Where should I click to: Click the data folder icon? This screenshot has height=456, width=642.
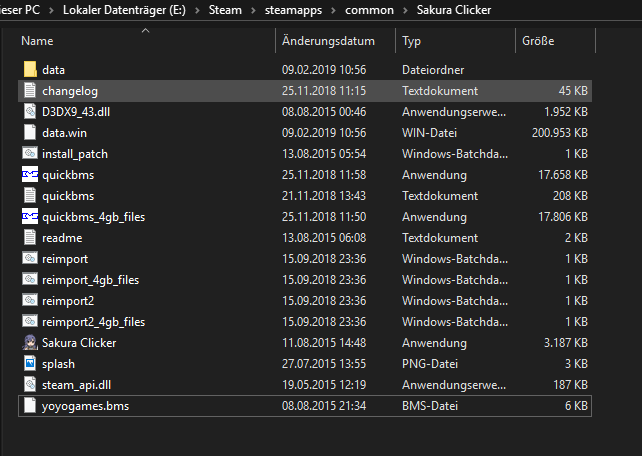pyautogui.click(x=29, y=70)
